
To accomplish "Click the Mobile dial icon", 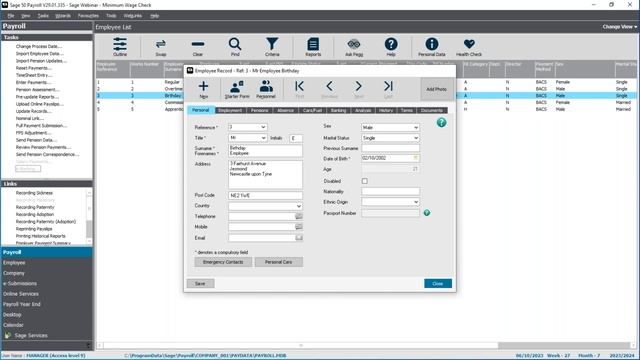I will 299,227.
